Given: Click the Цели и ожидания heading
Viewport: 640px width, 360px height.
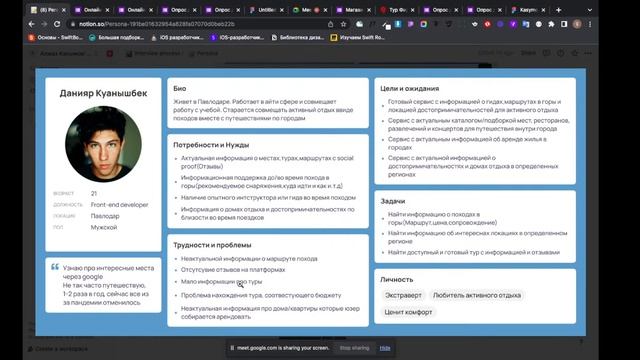Looking at the screenshot, I should [410, 88].
